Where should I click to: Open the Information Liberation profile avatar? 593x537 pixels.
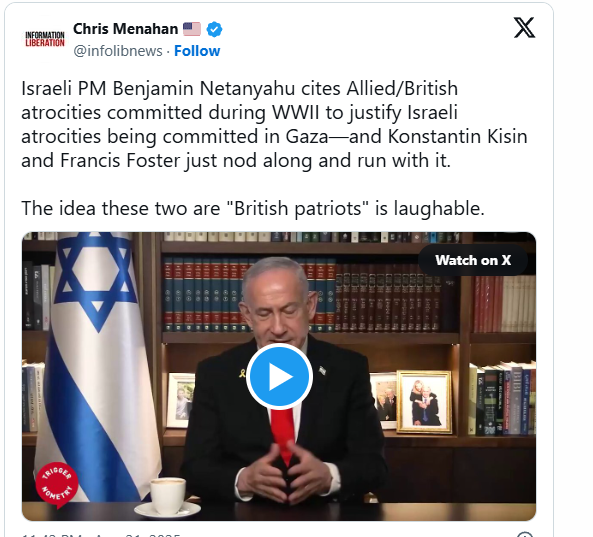tap(45, 39)
